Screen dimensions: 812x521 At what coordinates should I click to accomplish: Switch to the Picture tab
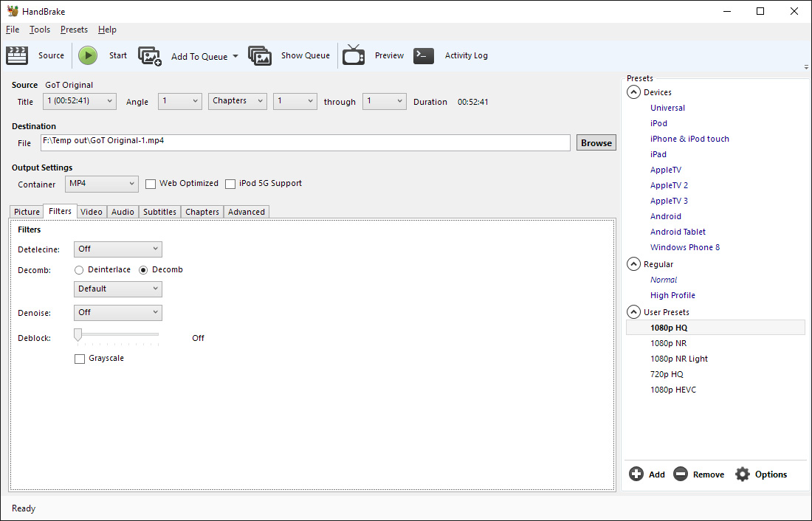27,212
